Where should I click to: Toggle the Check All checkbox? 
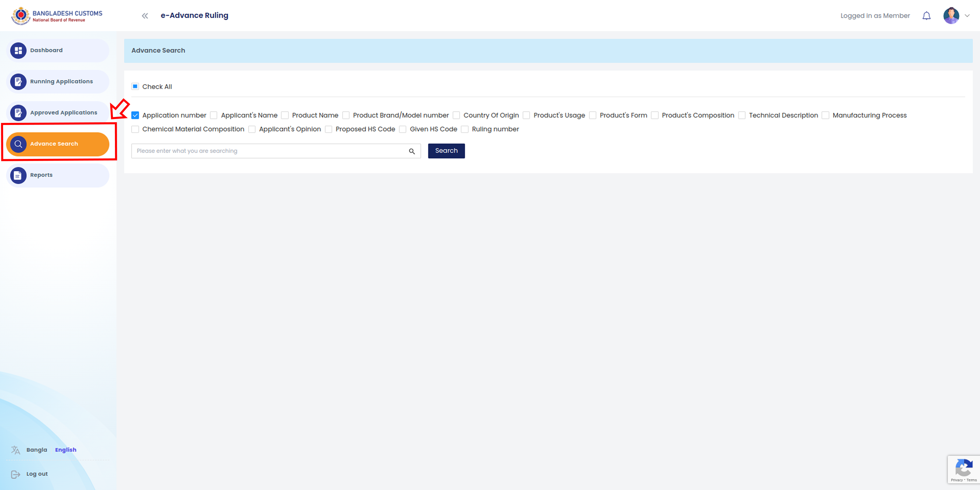(x=135, y=86)
